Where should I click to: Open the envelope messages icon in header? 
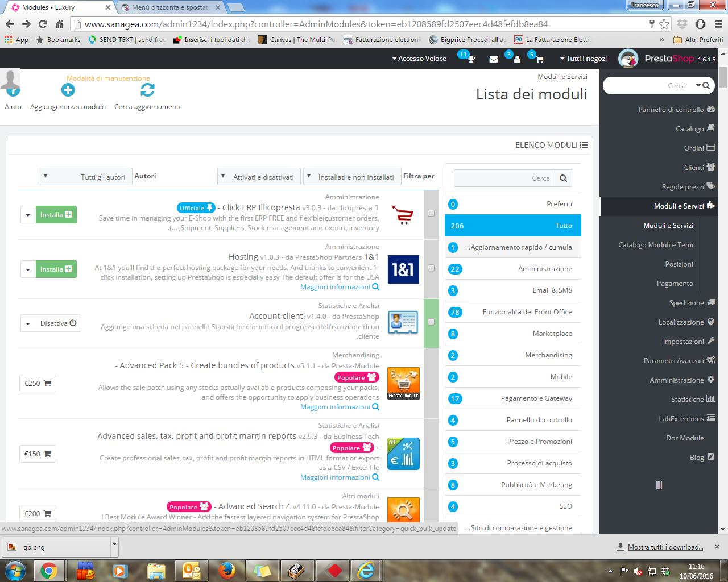[493, 59]
